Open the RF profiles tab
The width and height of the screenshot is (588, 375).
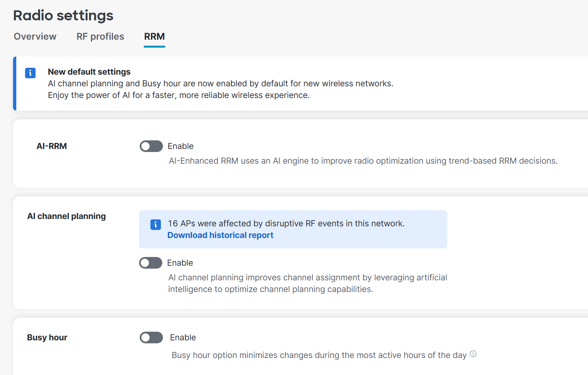click(x=100, y=37)
